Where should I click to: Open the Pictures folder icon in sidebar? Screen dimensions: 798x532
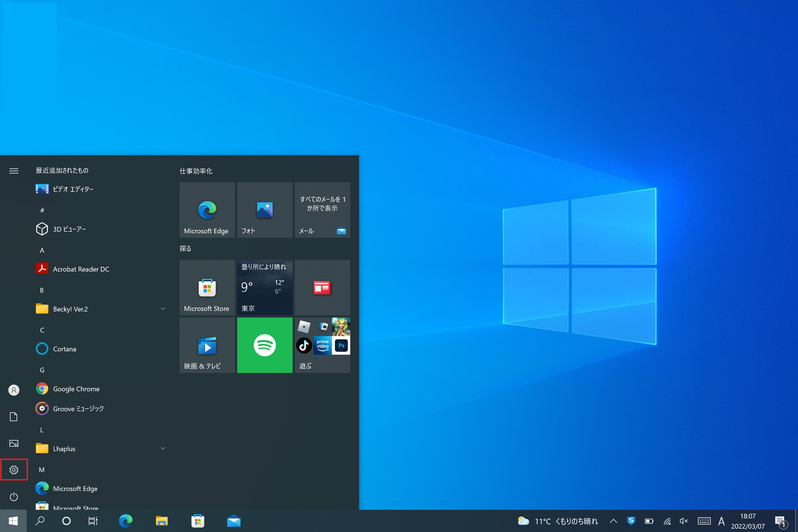(14, 443)
